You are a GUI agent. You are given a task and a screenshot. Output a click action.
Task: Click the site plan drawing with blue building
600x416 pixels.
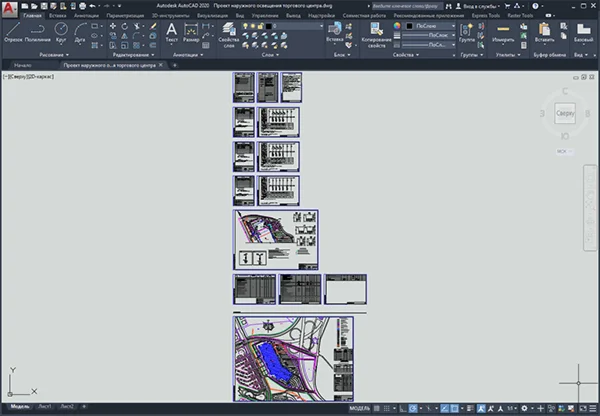click(293, 359)
